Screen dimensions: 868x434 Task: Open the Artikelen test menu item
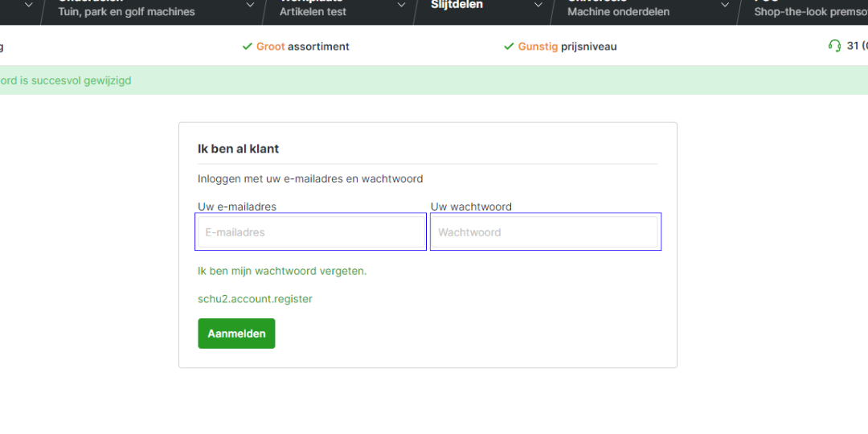tap(313, 11)
